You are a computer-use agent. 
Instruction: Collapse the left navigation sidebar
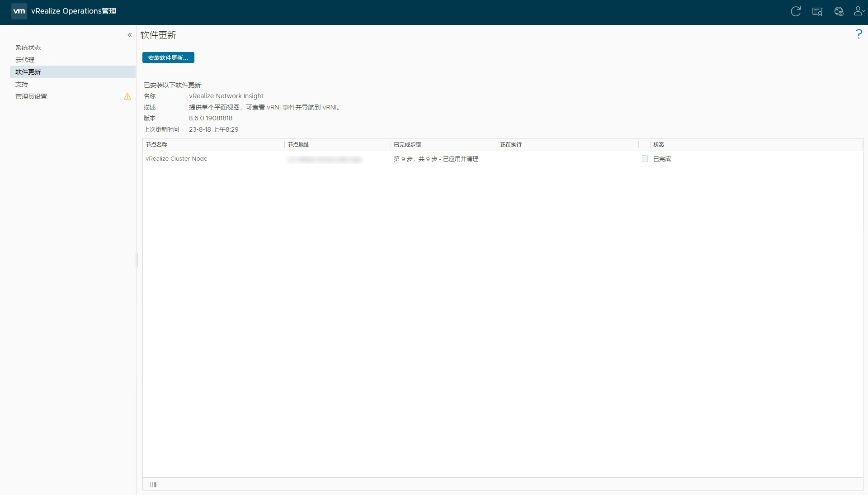(x=129, y=35)
